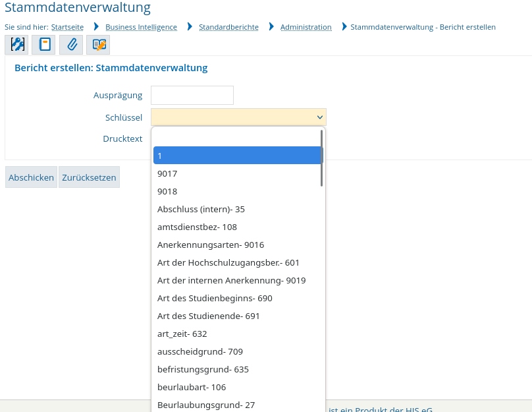
Task: Choose befristungsgrund- 635 entry
Action: [238, 369]
